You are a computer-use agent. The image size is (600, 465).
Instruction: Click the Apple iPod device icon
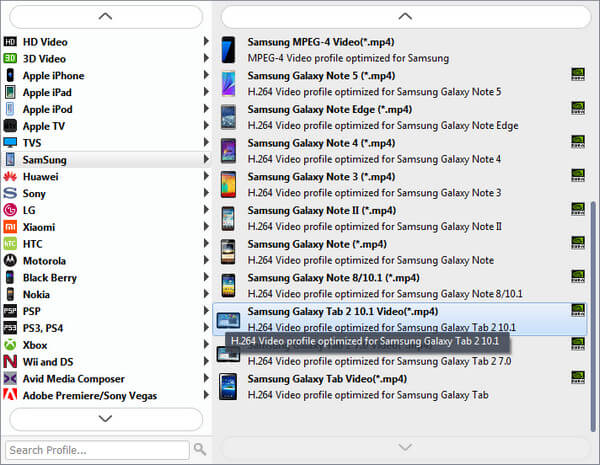pyautogui.click(x=10, y=109)
